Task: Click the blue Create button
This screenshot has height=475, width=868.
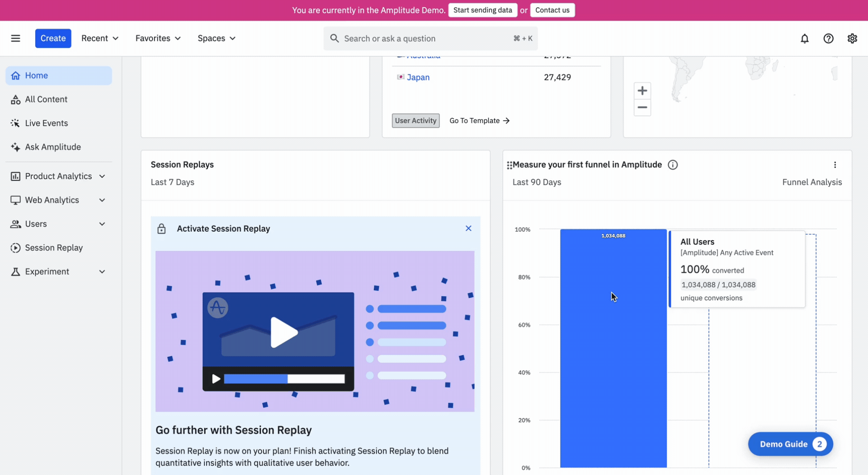Action: coord(53,38)
